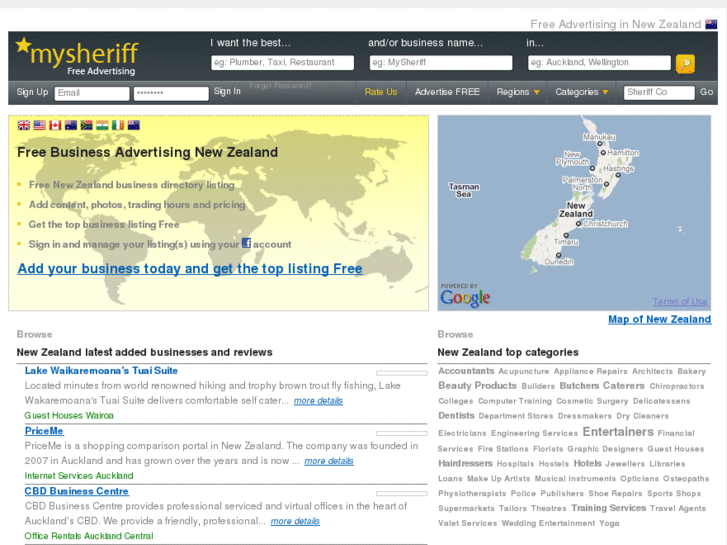Open the Rate Us menu item

[x=381, y=92]
